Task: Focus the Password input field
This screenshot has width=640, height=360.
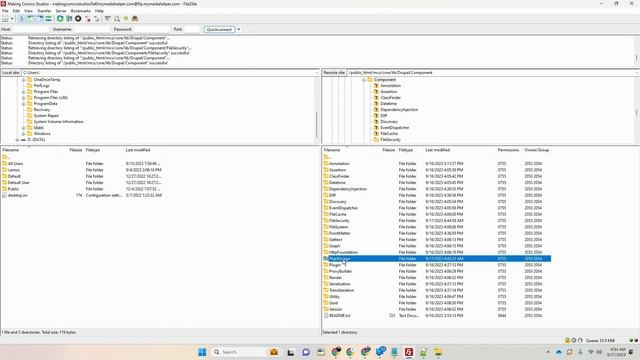Action: 151,29
